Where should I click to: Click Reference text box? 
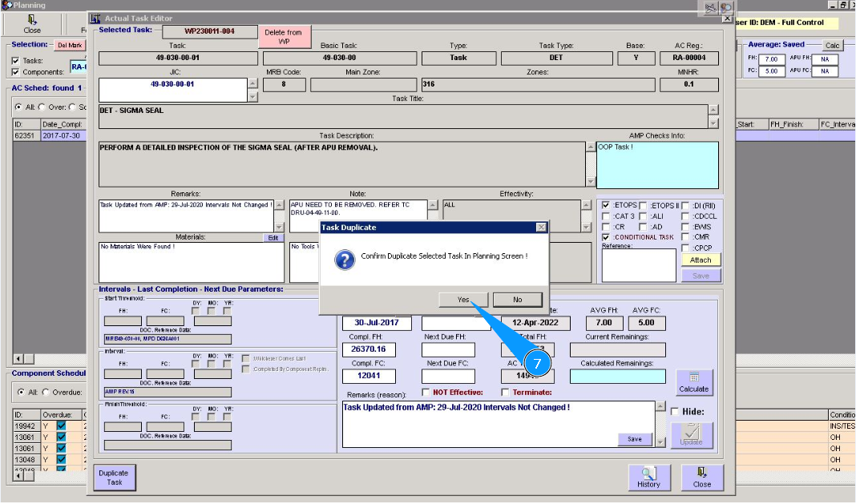pyautogui.click(x=639, y=265)
